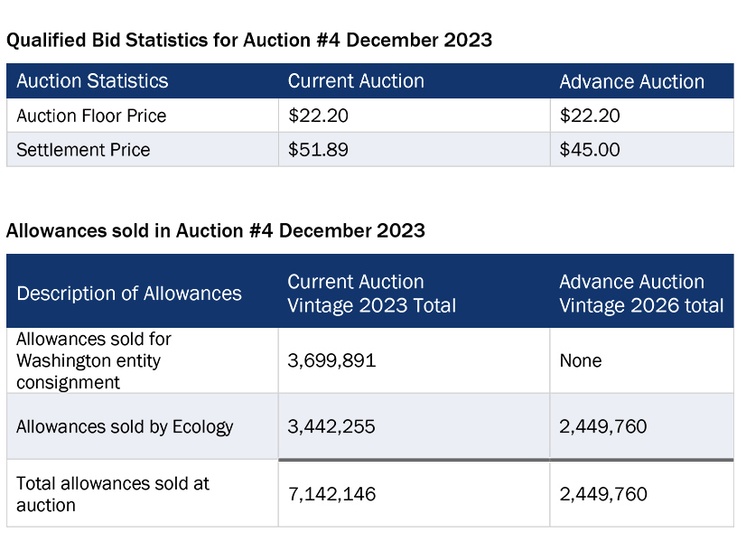Click the $45.00 settlement price cell

(x=590, y=150)
